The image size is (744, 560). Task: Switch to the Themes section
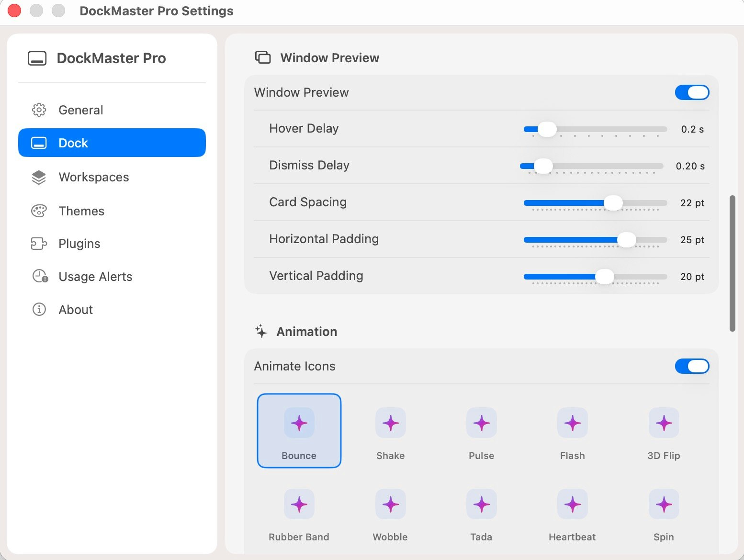[81, 211]
